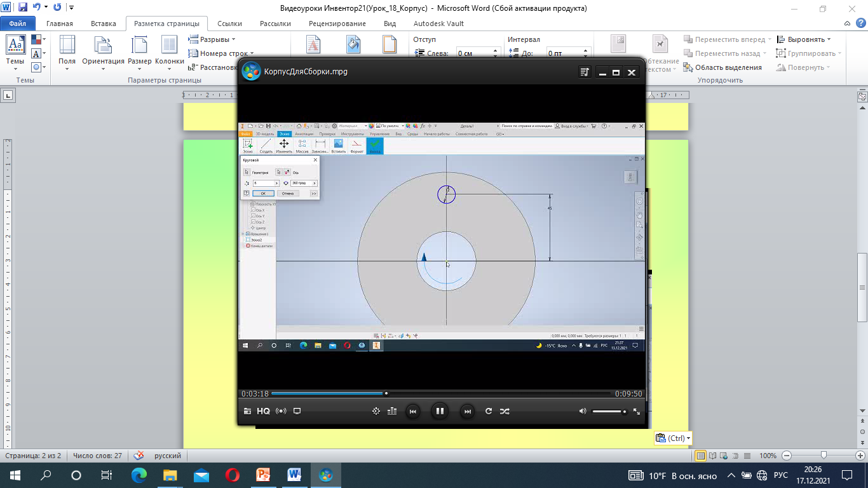Click the page borders icon

[389, 44]
